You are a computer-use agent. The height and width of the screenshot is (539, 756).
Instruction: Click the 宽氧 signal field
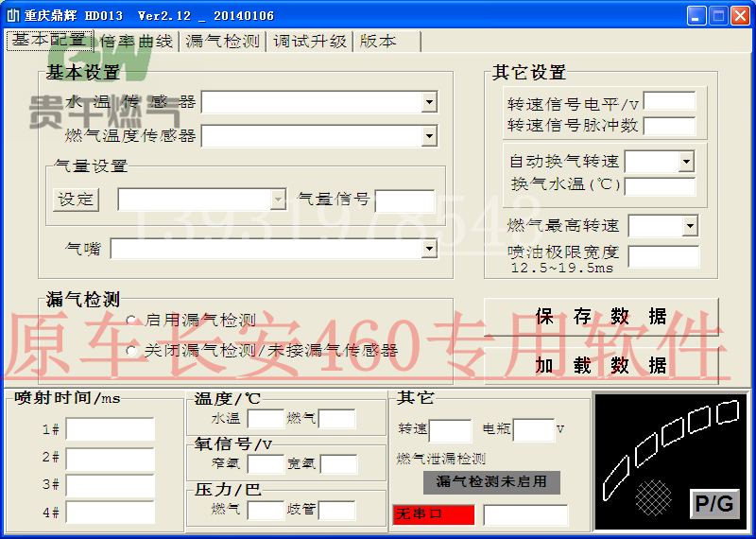[338, 463]
